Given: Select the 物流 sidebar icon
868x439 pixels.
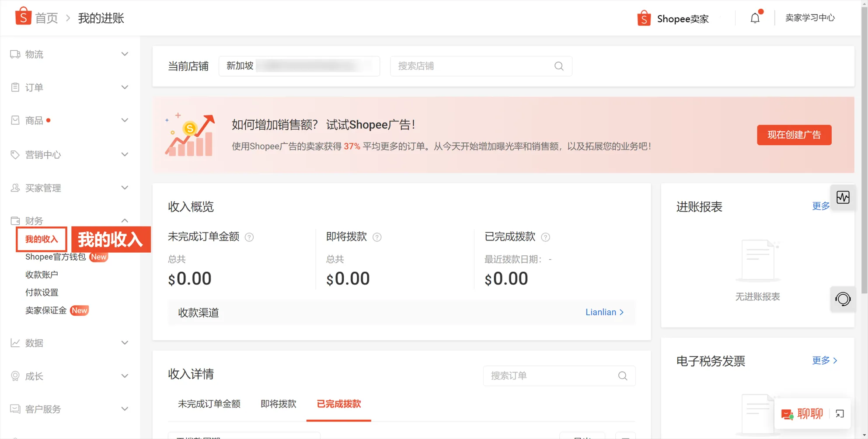Looking at the screenshot, I should [x=14, y=54].
